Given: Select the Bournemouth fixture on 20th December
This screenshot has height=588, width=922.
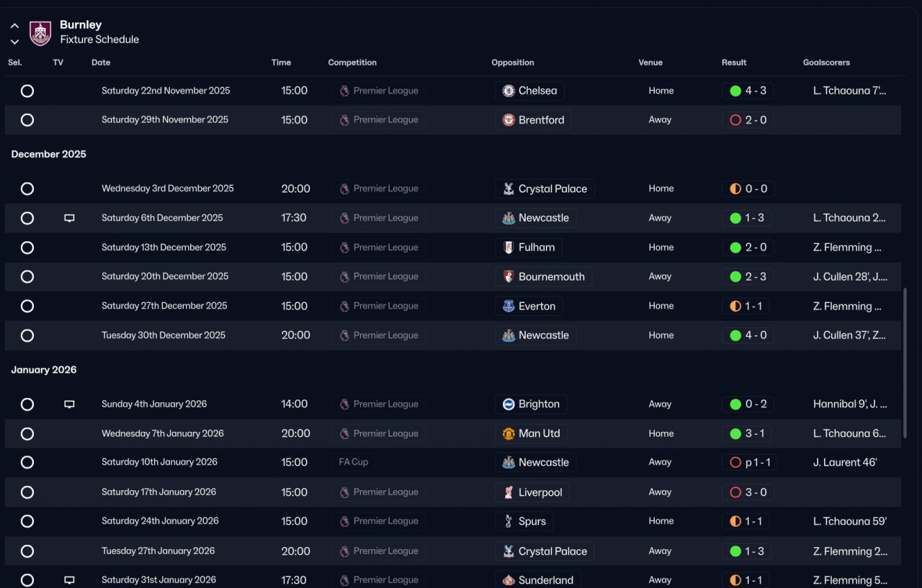Looking at the screenshot, I should [27, 277].
